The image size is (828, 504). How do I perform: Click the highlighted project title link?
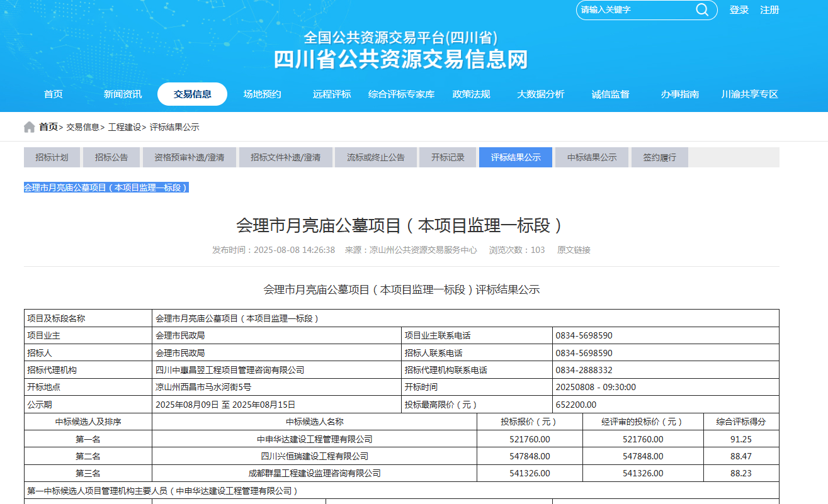[x=106, y=188]
